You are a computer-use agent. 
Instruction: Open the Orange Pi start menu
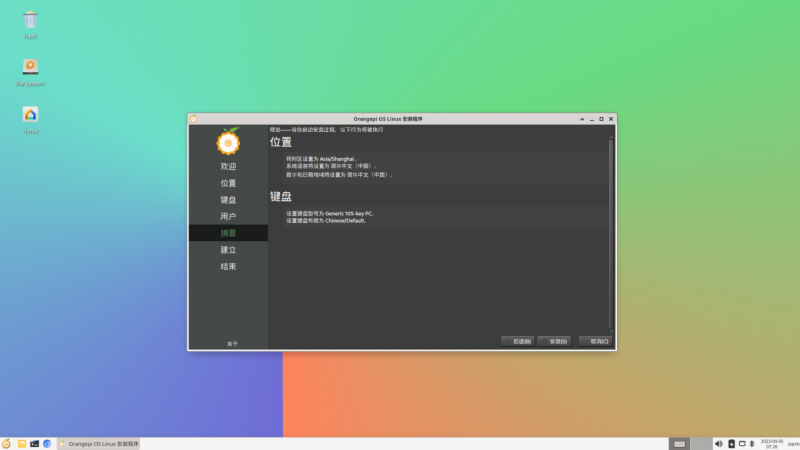pyautogui.click(x=7, y=443)
